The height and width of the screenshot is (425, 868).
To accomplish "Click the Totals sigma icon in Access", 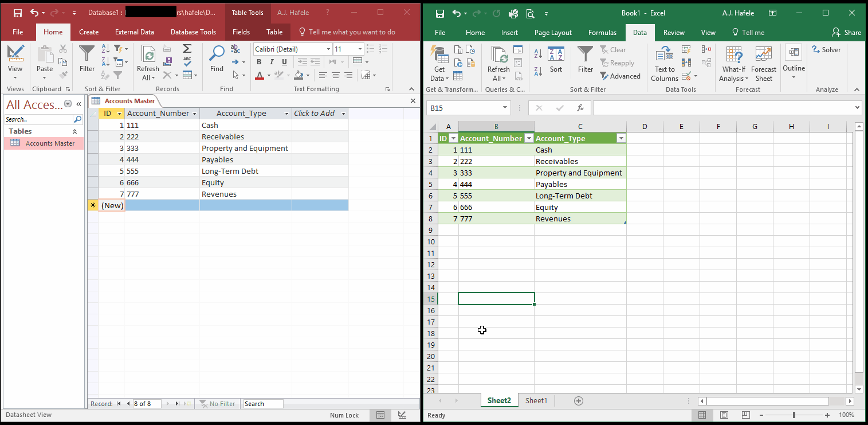I will point(187,49).
